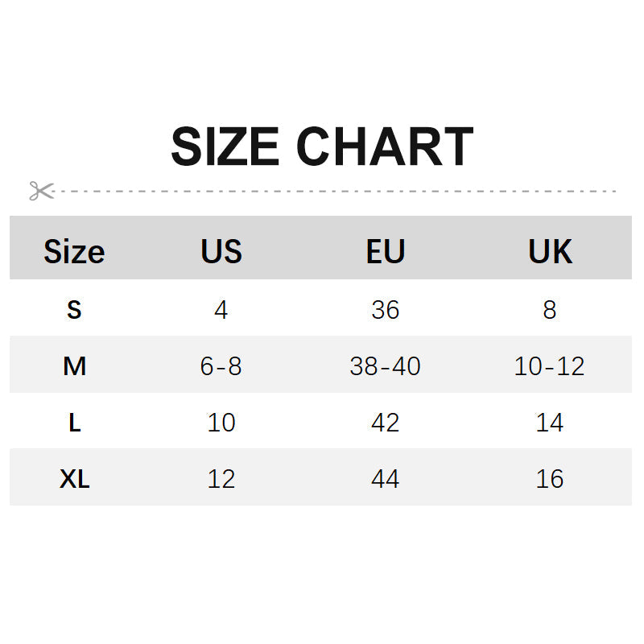The height and width of the screenshot is (644, 644).
Task: Click the XL size row label
Action: 74,479
